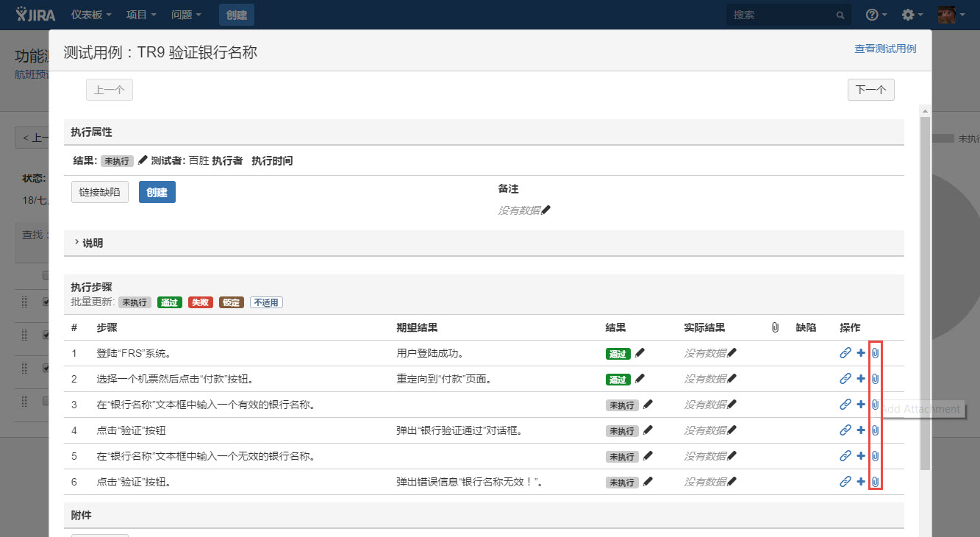Add attachment to step 6
This screenshot has height=537, width=980.
pyautogui.click(x=875, y=482)
